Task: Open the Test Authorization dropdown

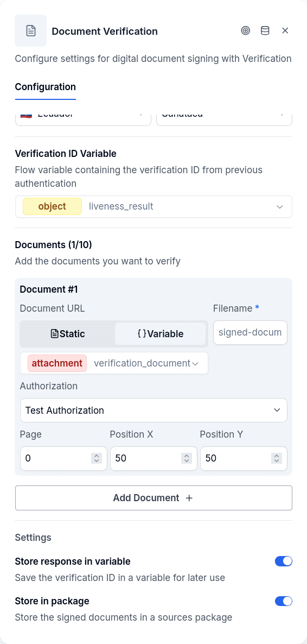Action: pos(153,411)
